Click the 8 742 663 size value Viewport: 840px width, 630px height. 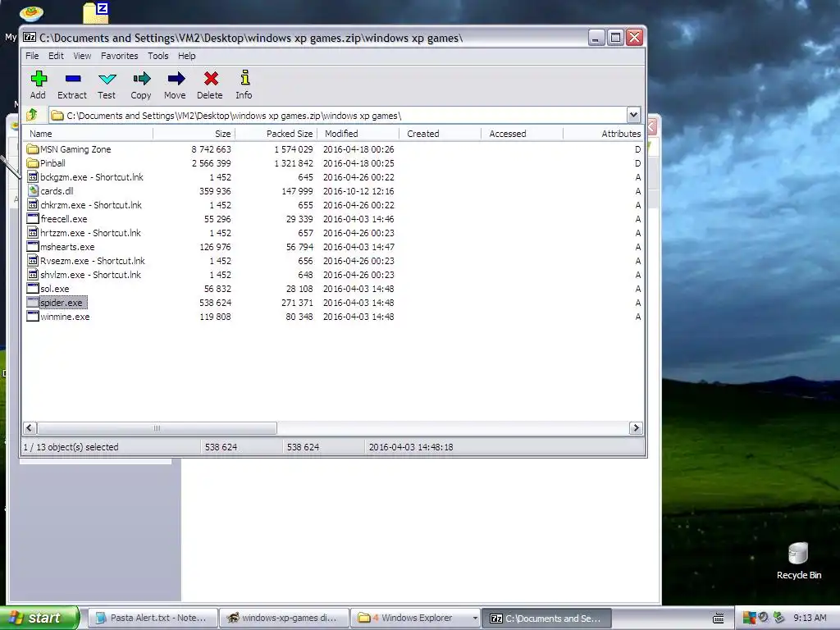(211, 149)
